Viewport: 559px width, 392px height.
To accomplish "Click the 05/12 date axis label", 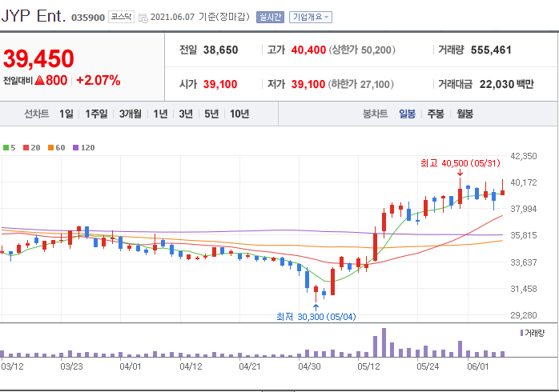I will click(368, 366).
